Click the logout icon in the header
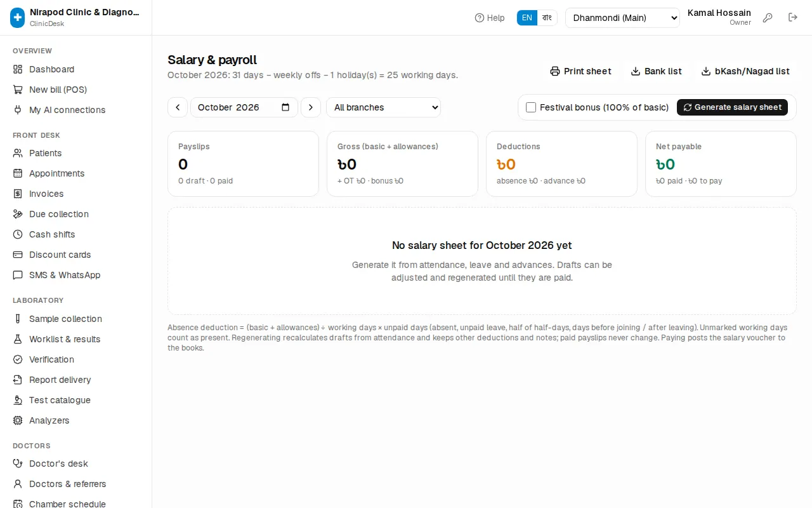 point(793,17)
